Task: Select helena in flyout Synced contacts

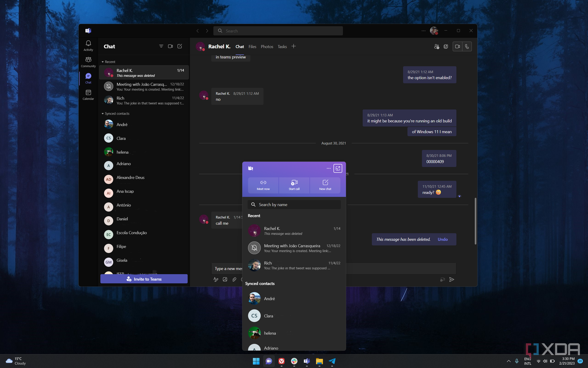Action: [x=294, y=333]
